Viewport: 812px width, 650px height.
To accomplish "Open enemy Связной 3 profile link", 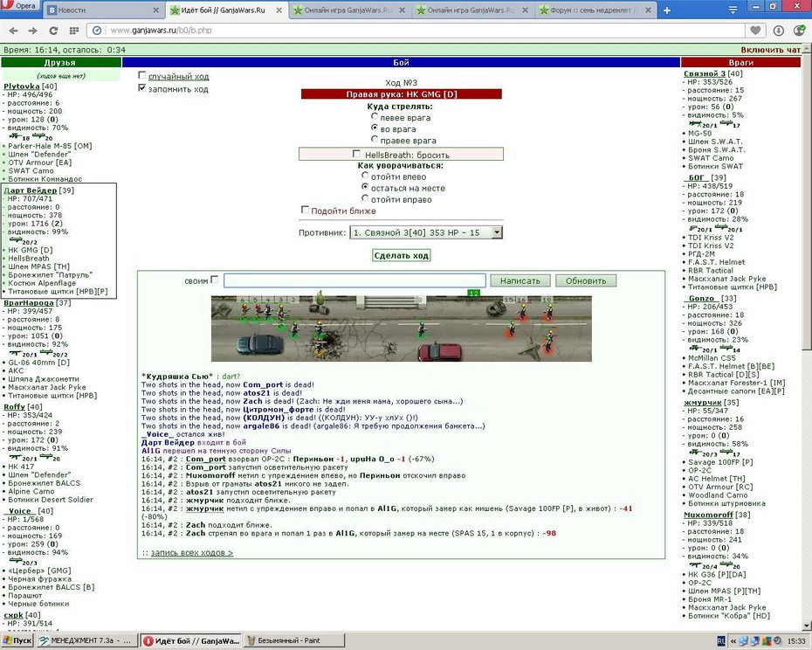I will tap(705, 73).
